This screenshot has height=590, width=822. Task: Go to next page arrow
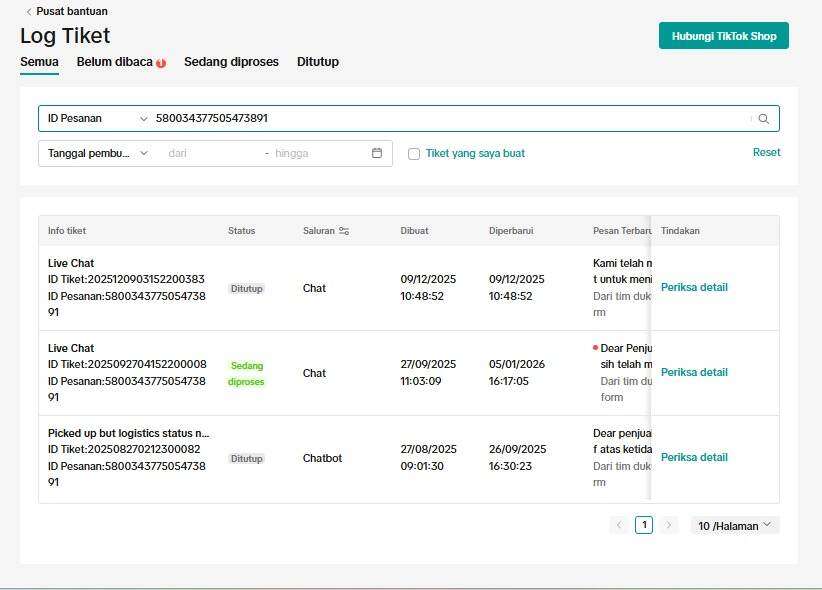669,525
